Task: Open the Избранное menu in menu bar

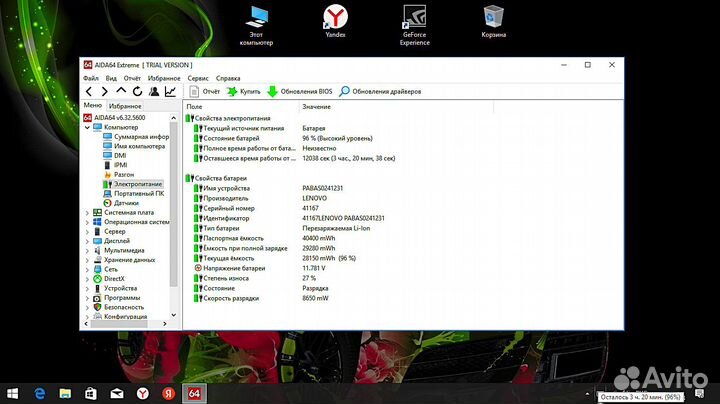Action: [x=164, y=78]
